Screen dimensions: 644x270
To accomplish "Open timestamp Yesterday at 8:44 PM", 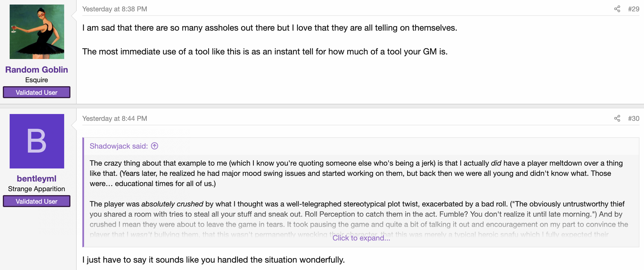I will (115, 118).
